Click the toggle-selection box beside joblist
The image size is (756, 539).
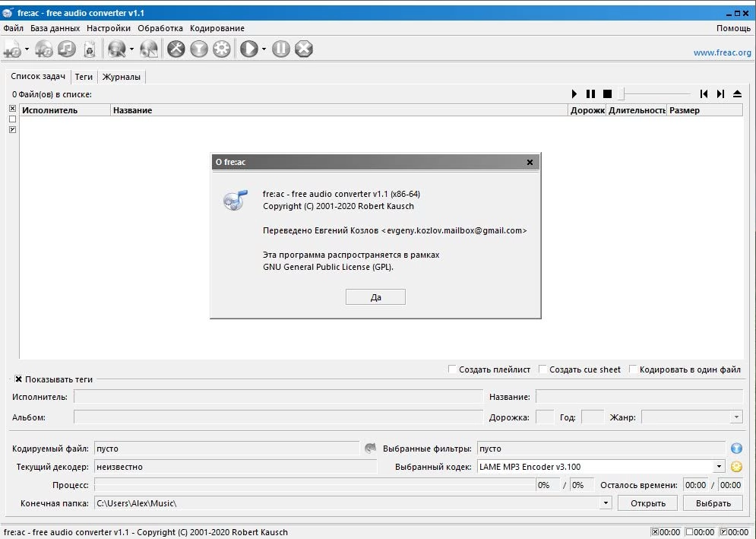12,130
